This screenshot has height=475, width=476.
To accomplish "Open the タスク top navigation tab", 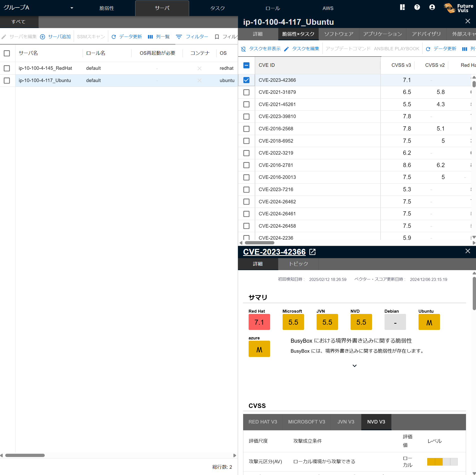I will click(x=217, y=8).
